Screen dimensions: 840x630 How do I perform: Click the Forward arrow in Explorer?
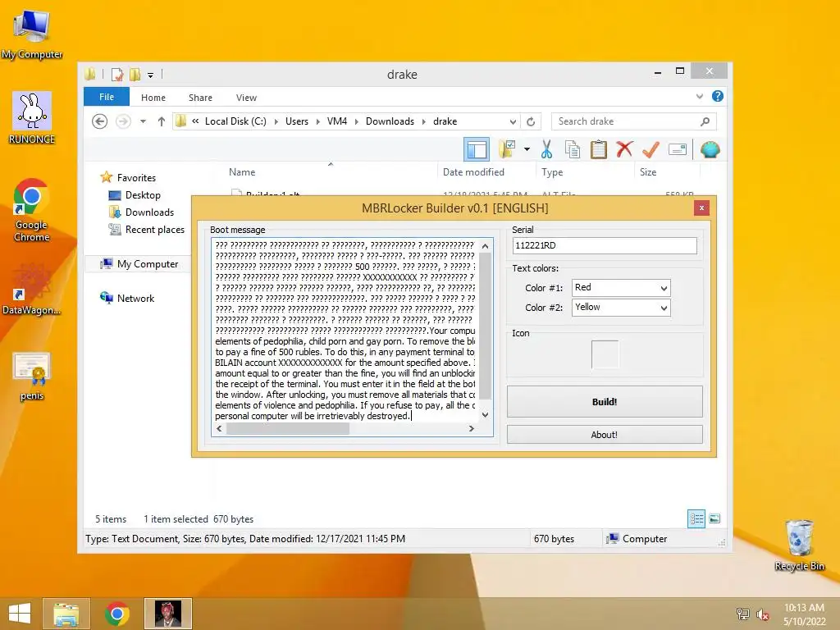pos(123,121)
